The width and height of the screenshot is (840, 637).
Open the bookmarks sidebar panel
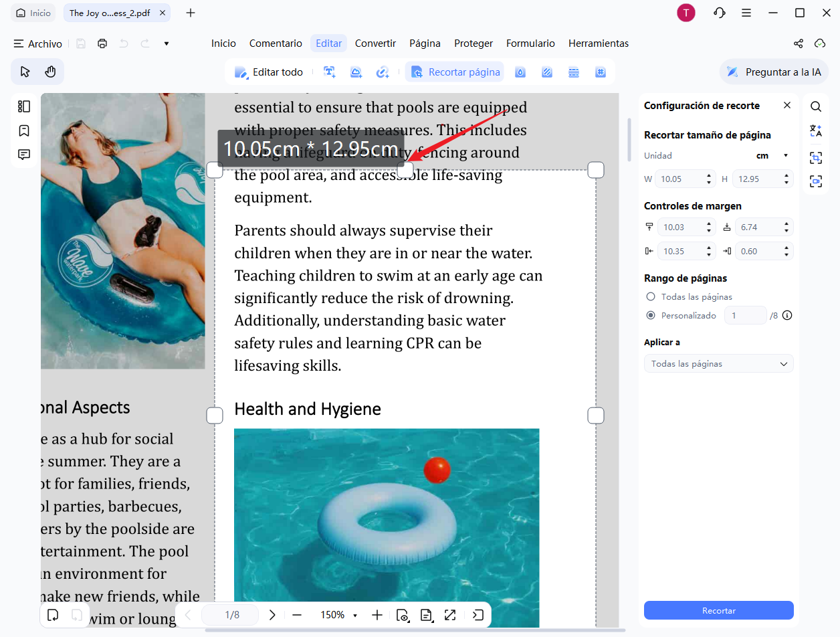[24, 130]
